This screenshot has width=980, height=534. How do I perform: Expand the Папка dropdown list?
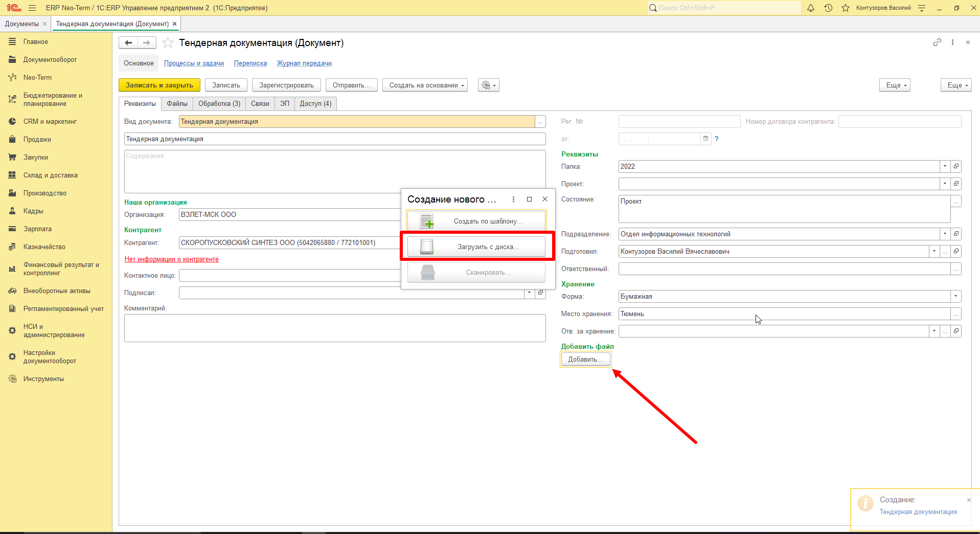(x=945, y=166)
